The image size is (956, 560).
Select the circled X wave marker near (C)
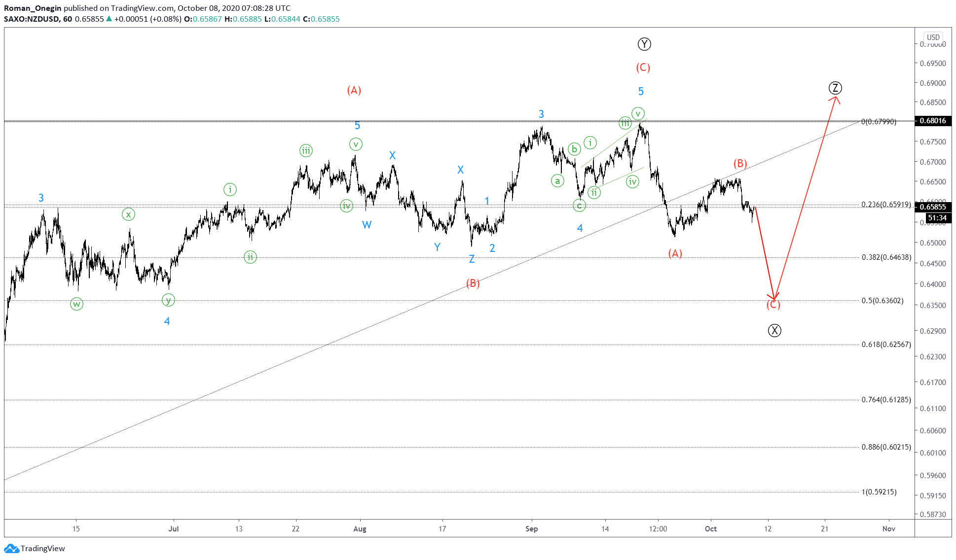[x=775, y=330]
